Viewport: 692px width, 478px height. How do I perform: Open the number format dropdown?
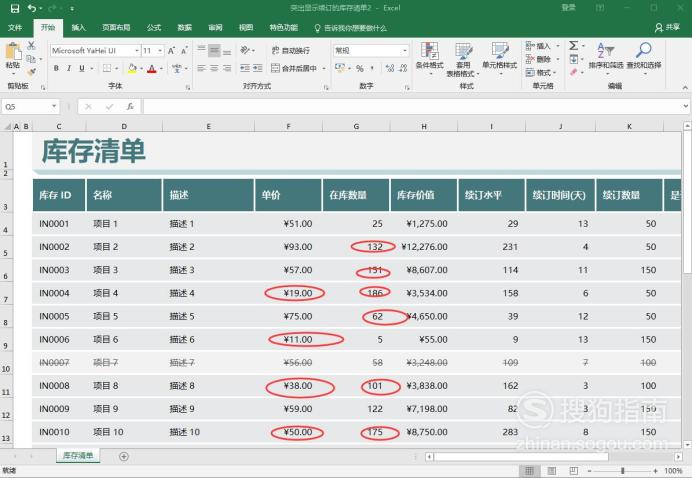405,51
